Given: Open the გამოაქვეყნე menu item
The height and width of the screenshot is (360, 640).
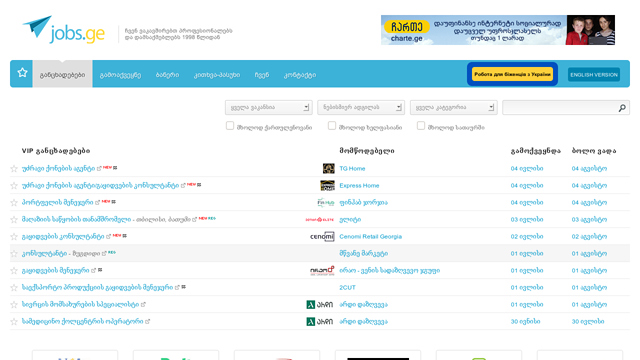Looking at the screenshot, I should coord(120,75).
